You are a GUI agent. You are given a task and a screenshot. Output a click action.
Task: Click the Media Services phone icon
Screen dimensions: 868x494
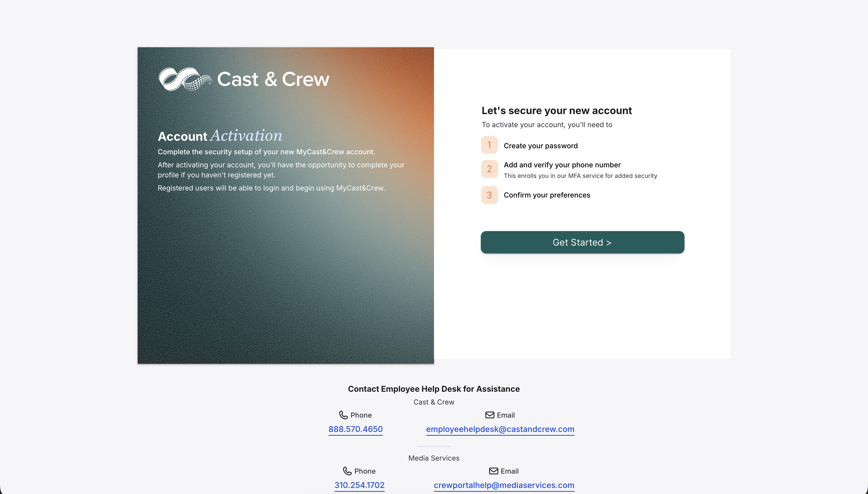point(347,471)
